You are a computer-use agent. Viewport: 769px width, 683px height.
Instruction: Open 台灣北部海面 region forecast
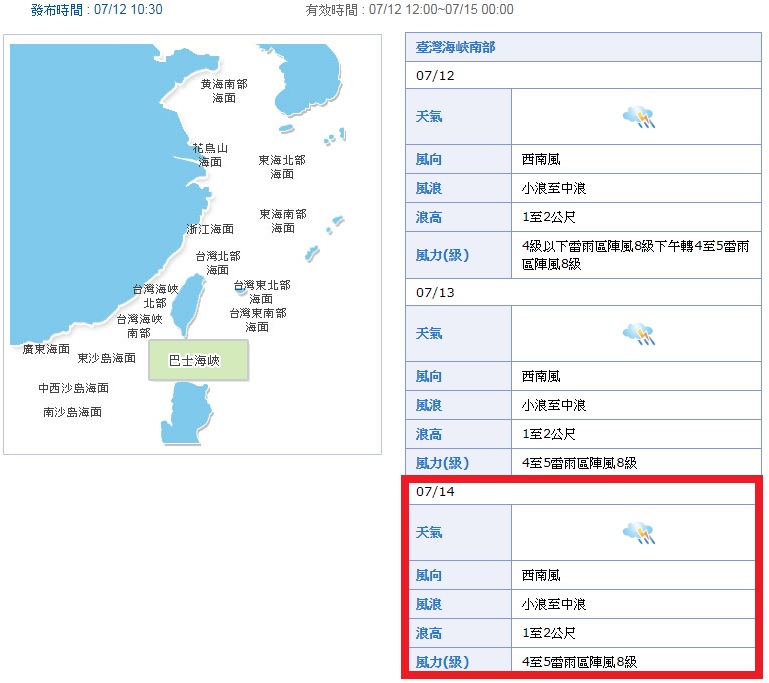click(217, 263)
